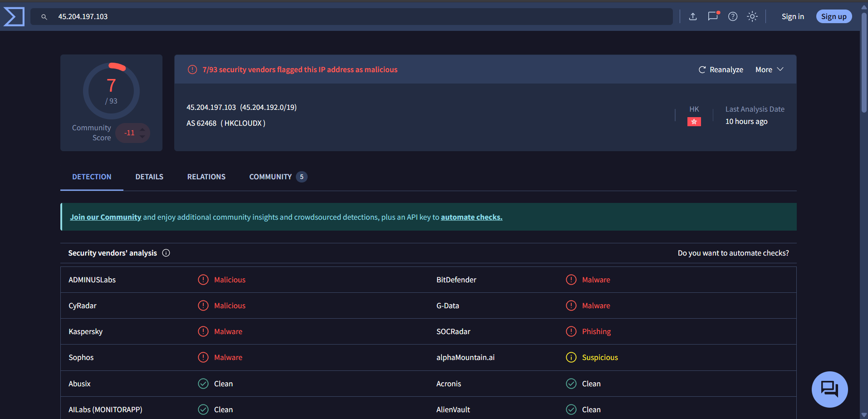
Task: Click the ADMINUSLabs vendor name
Action: click(x=92, y=280)
